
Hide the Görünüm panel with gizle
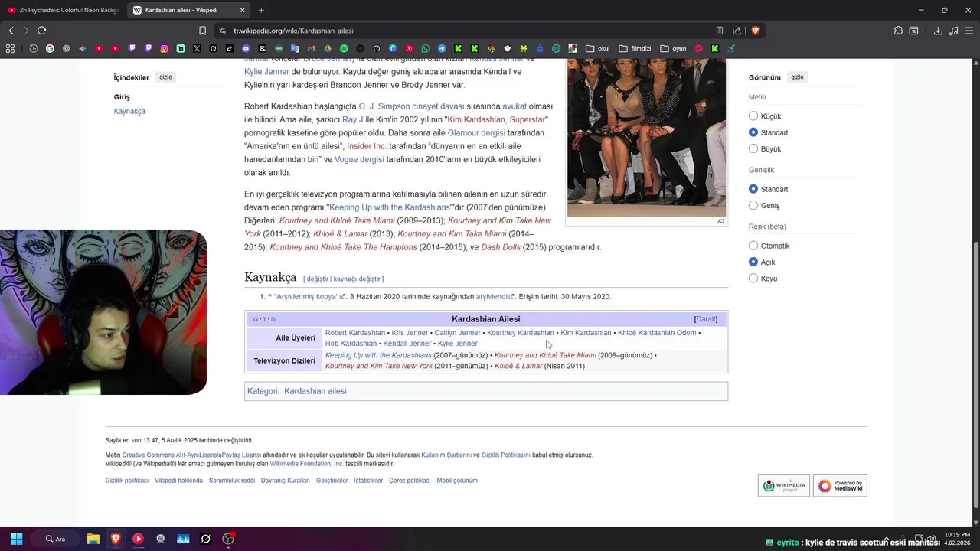pos(797,77)
